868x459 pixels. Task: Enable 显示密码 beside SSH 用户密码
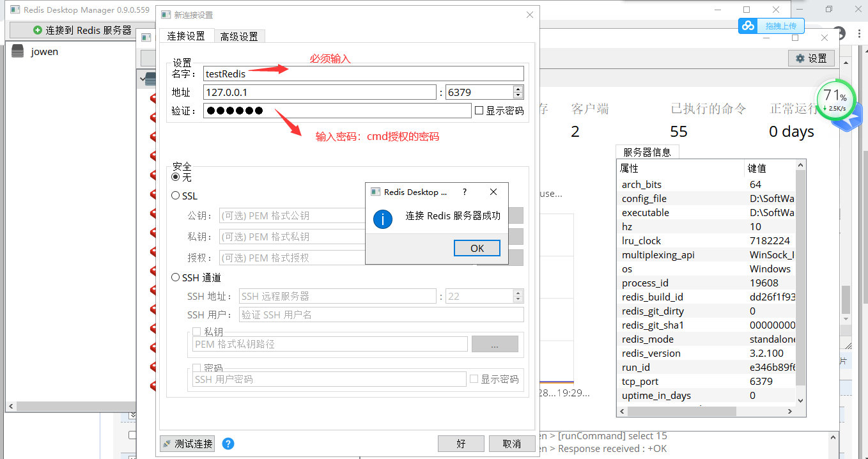[474, 379]
